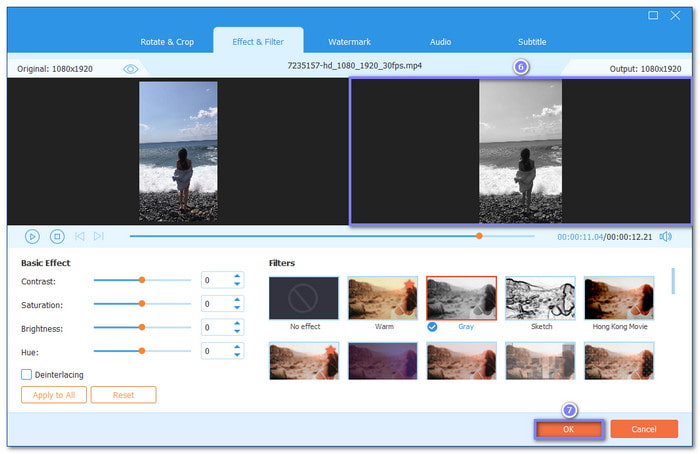Click the filters list scrollbar
700x454 pixels.
[673, 281]
